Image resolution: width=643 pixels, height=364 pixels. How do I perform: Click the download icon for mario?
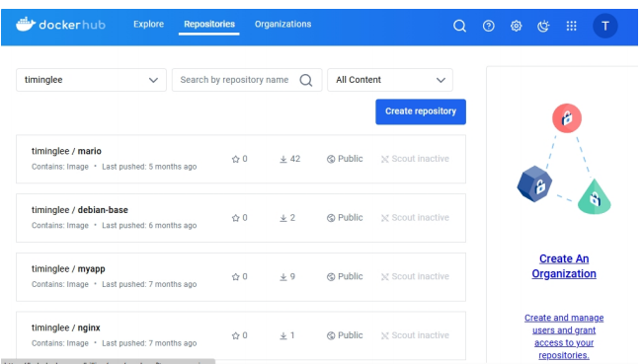coord(283,159)
